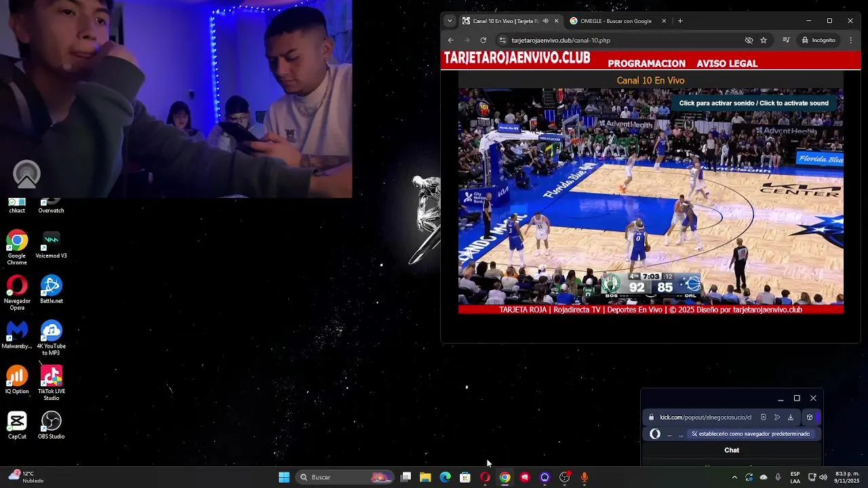Click the Chat heading in Opera popout
Screen dimensions: 868x488
point(732,450)
